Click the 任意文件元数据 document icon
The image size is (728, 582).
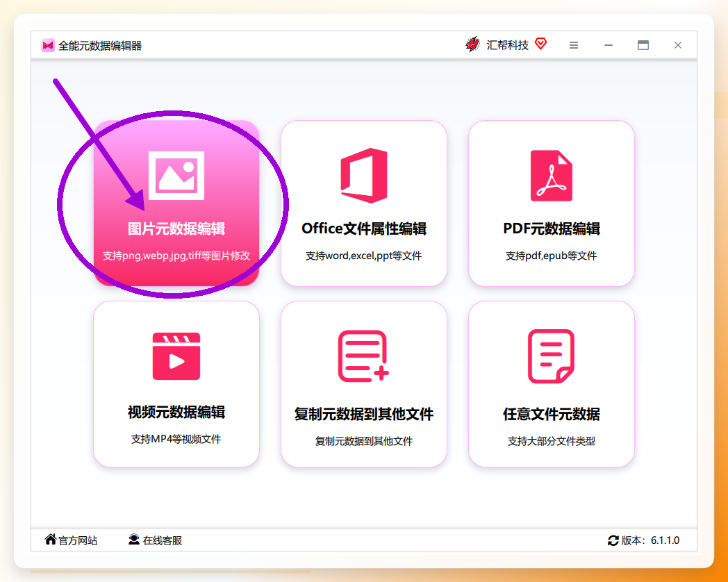(552, 356)
